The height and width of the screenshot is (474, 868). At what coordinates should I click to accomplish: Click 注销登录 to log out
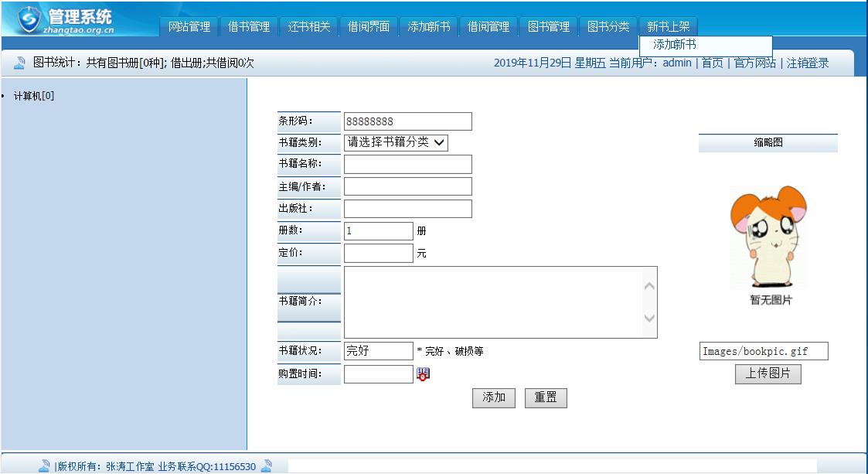tap(809, 63)
